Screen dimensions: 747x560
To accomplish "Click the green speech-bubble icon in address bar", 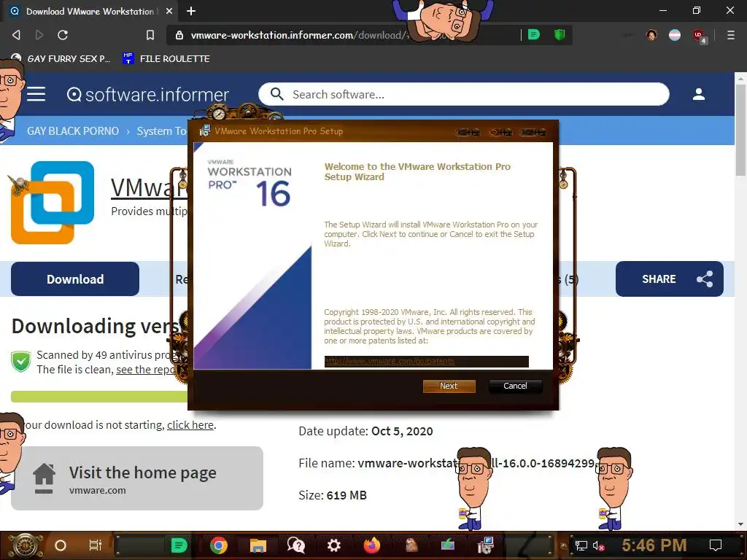I will coord(534,34).
